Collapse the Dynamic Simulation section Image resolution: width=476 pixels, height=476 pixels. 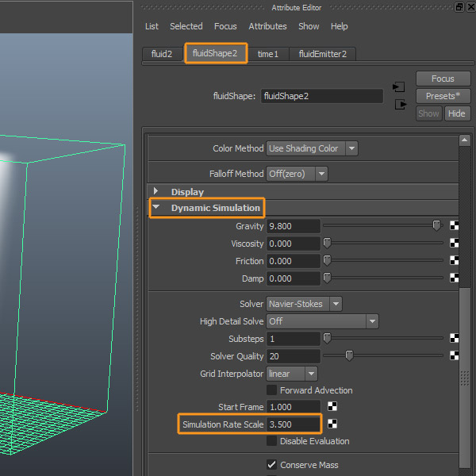156,207
